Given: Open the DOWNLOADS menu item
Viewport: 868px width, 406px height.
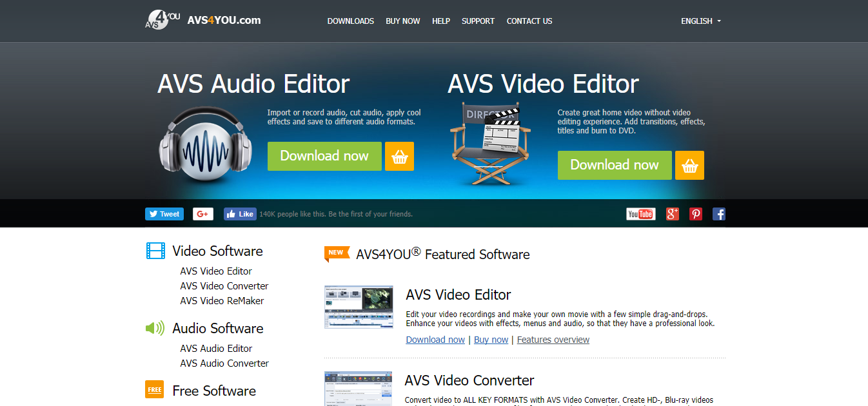Looking at the screenshot, I should pos(350,21).
